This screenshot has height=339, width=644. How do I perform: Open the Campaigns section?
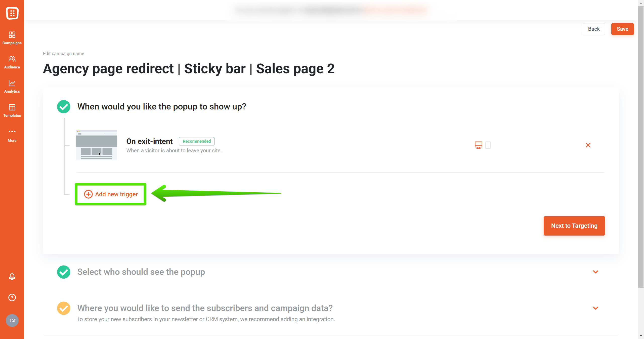click(x=12, y=38)
